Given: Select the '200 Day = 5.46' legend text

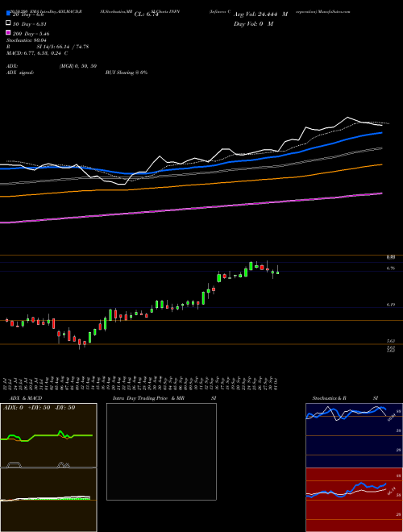Looking at the screenshot, I should click(x=31, y=34).
